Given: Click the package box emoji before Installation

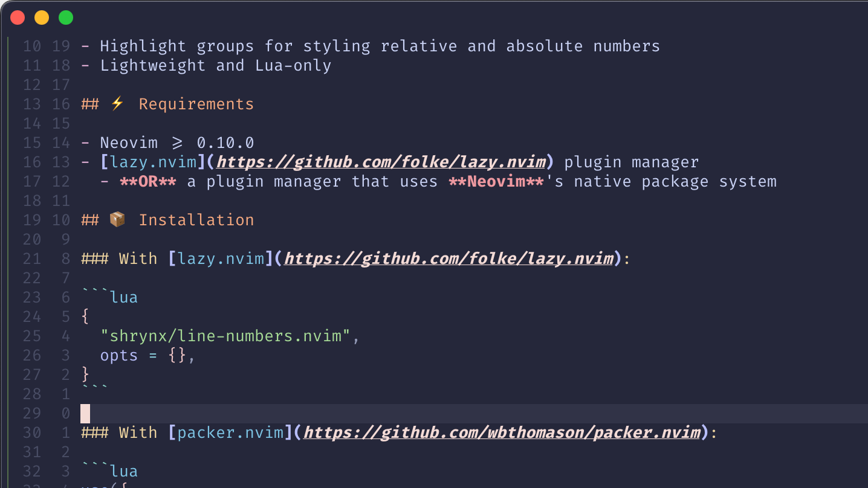Looking at the screenshot, I should [117, 219].
